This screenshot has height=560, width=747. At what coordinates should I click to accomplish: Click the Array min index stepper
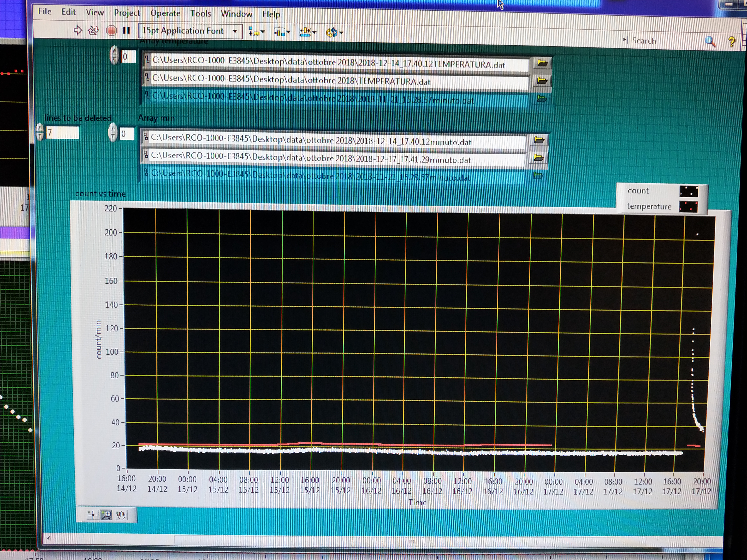click(113, 132)
